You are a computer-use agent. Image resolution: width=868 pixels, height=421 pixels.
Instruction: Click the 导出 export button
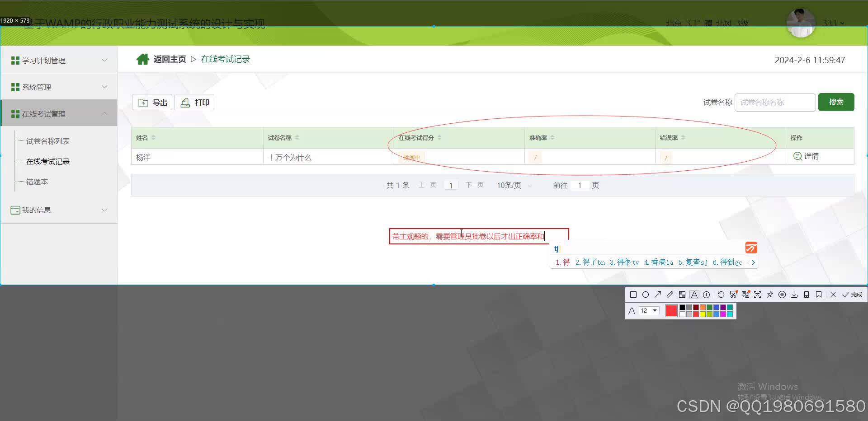pyautogui.click(x=152, y=103)
